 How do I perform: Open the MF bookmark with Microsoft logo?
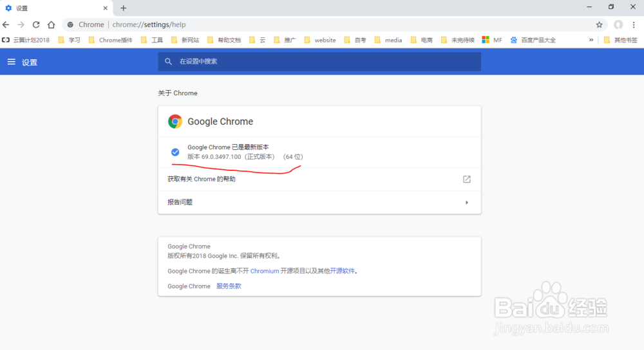[492, 40]
